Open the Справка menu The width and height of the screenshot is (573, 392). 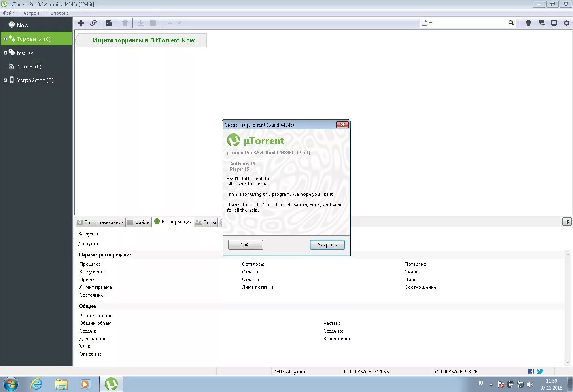point(59,13)
